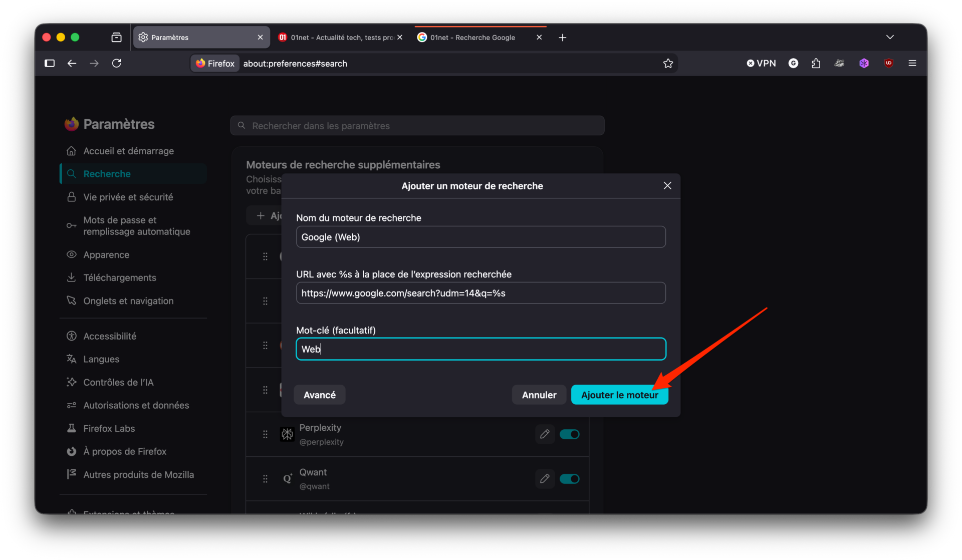Select Recherche in the settings sidebar
Viewport: 962px width, 560px height.
point(133,174)
